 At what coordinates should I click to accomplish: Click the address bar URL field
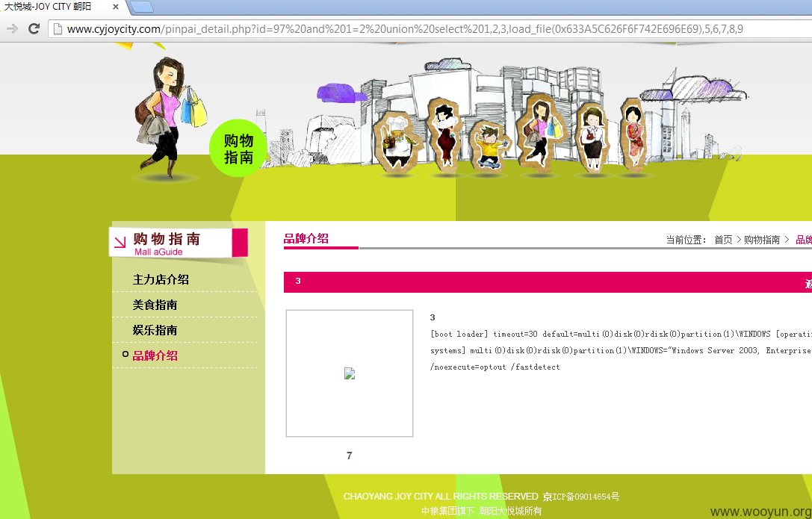(430, 29)
